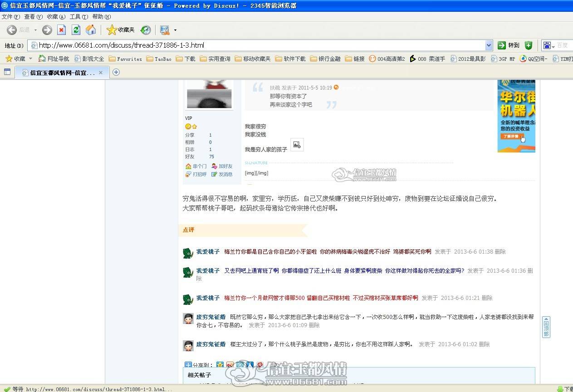Screen dimensions: 573x392
Task: Open the 网址导航 bookmark
Action: click(x=54, y=59)
